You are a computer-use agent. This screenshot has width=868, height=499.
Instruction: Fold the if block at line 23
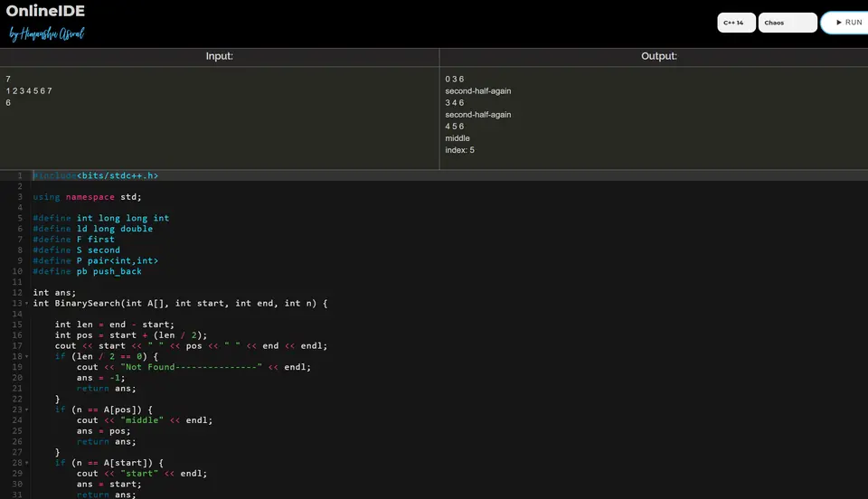tap(26, 410)
